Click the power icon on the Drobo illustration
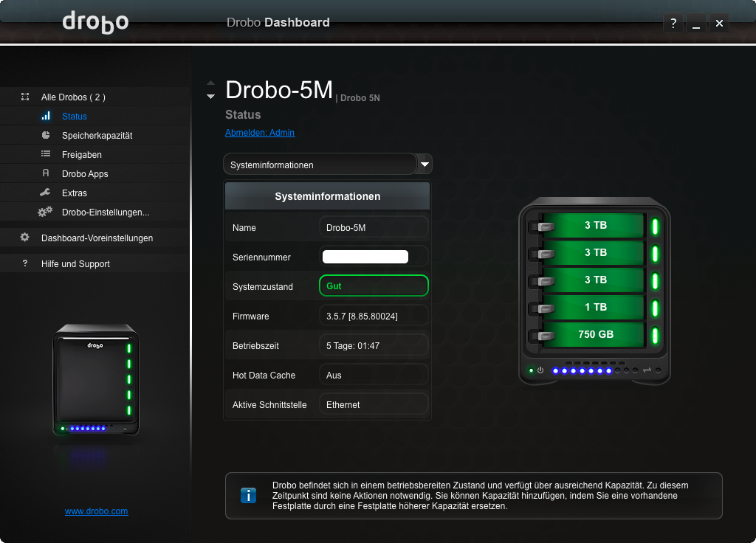Viewport: 756px width, 543px height. point(540,370)
